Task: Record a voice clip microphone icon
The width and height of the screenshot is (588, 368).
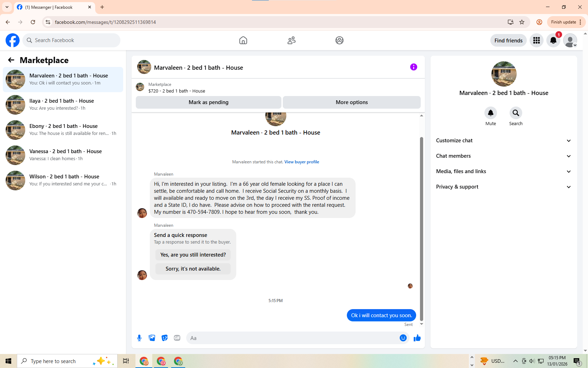Action: (139, 338)
